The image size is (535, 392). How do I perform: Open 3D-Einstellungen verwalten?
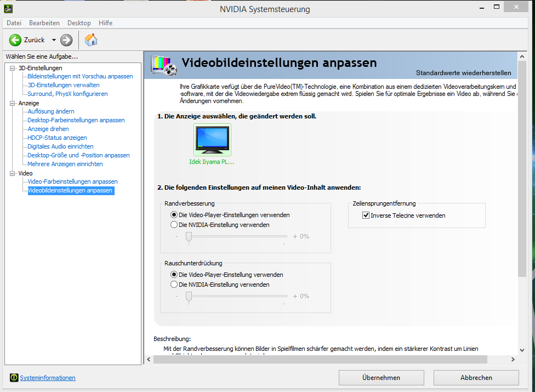[64, 85]
